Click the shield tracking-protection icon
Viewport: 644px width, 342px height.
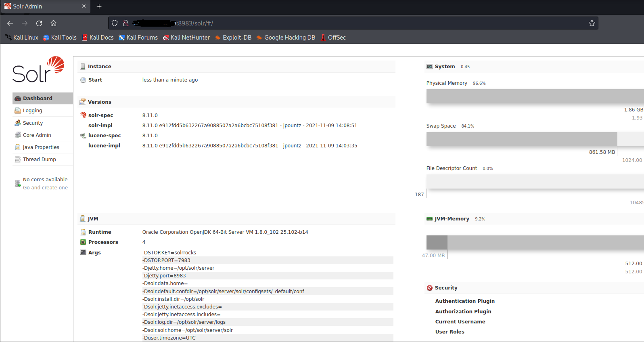[x=115, y=23]
